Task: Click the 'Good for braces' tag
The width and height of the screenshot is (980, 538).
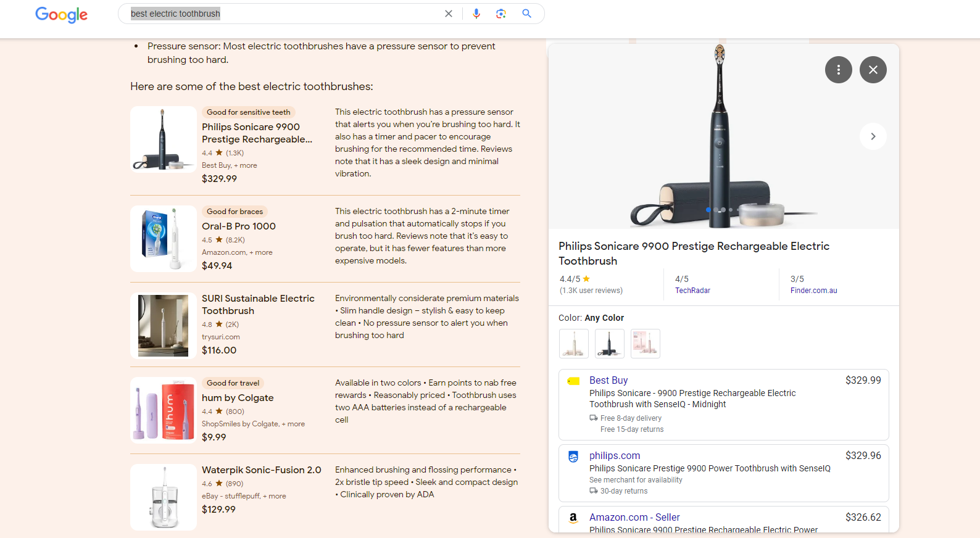Action: click(x=235, y=212)
